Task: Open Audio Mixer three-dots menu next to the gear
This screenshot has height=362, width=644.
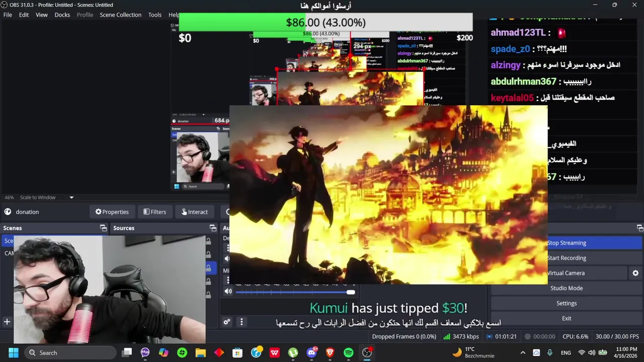Action: coord(242,322)
